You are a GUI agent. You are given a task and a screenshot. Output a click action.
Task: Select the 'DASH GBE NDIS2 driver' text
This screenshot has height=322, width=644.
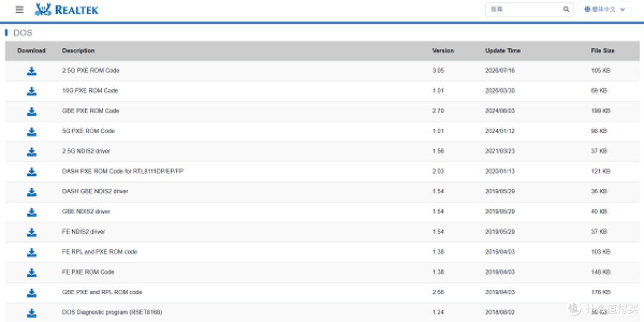tap(95, 191)
